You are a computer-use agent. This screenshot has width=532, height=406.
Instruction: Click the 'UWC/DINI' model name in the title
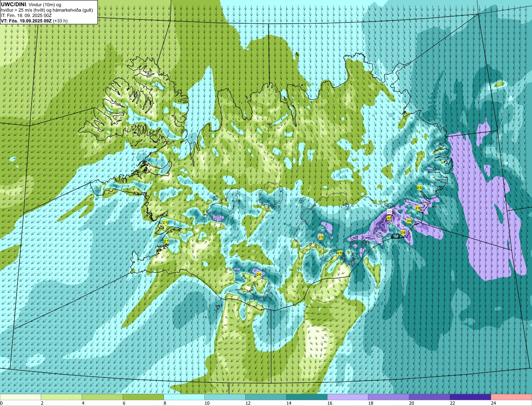pyautogui.click(x=13, y=4)
